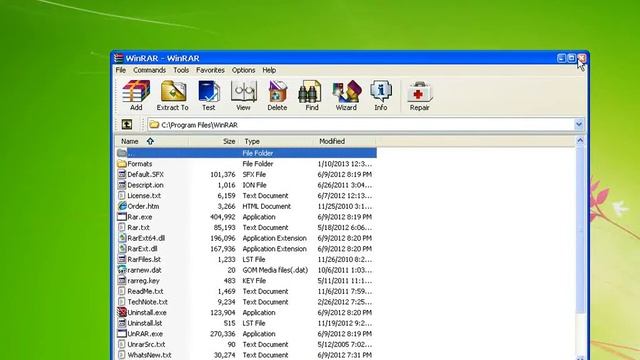Open the Favorites menu
The image size is (640, 360).
(x=210, y=70)
